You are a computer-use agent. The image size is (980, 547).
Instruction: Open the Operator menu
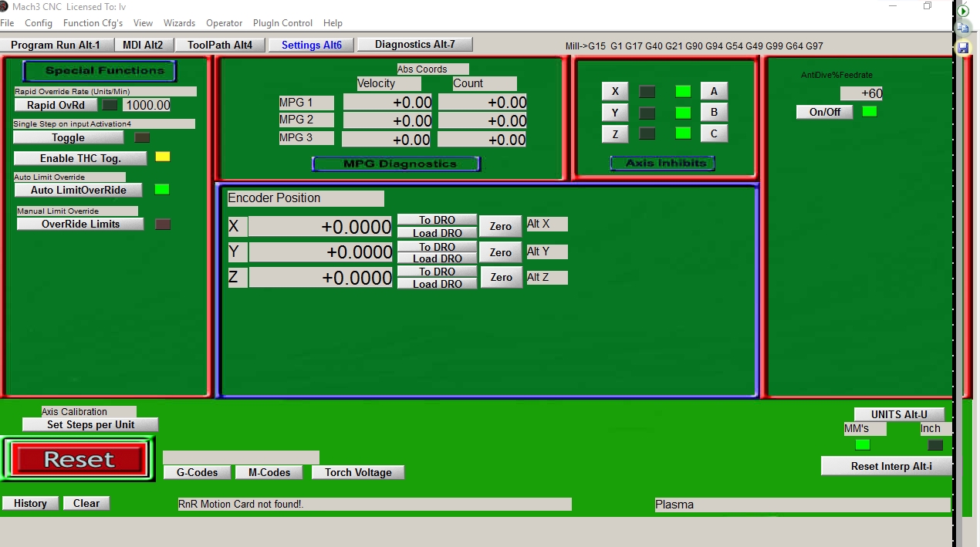(x=224, y=23)
